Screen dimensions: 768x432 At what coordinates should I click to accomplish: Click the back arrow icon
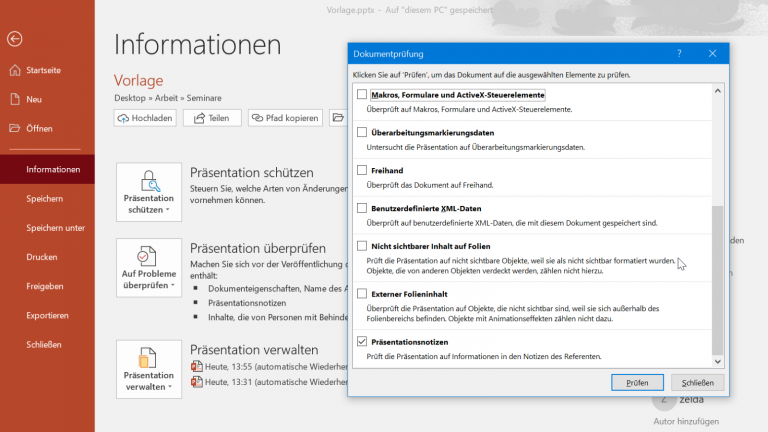point(14,39)
